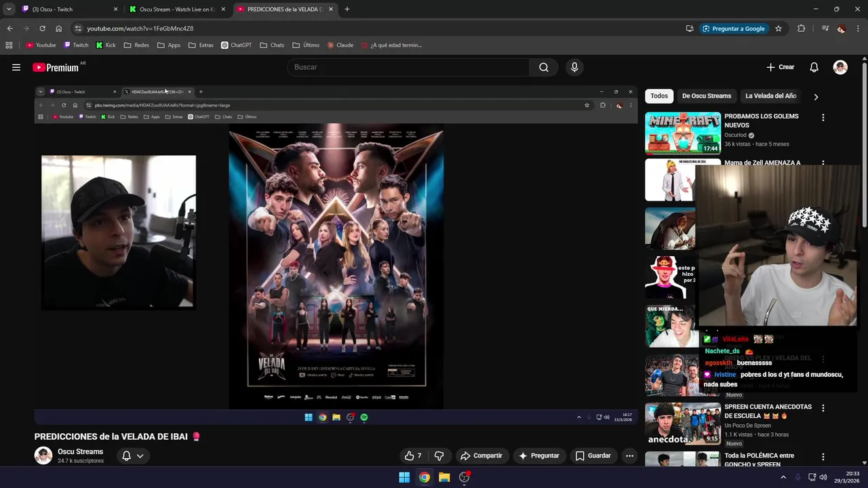Image resolution: width=868 pixels, height=488 pixels.
Task: Open the Chrome profile avatar in toolbar
Action: pyautogui.click(x=841, y=28)
